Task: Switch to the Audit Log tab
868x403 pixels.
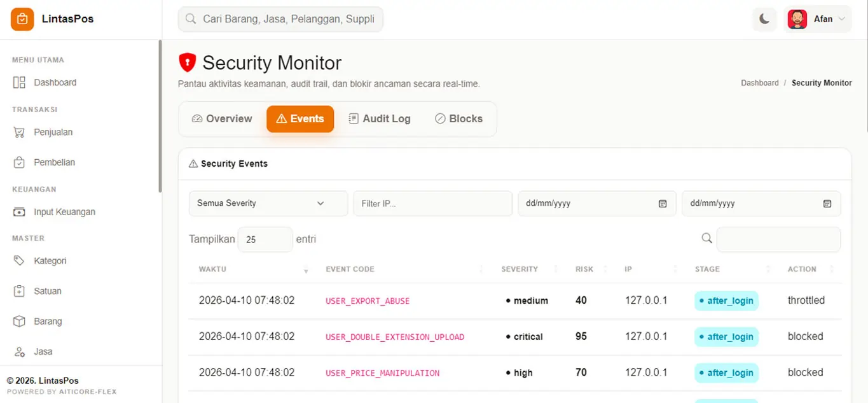Action: click(x=380, y=119)
